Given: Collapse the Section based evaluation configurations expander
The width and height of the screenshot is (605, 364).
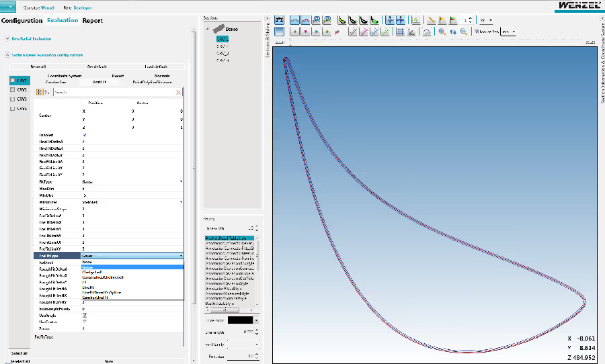Looking at the screenshot, I should (x=7, y=55).
